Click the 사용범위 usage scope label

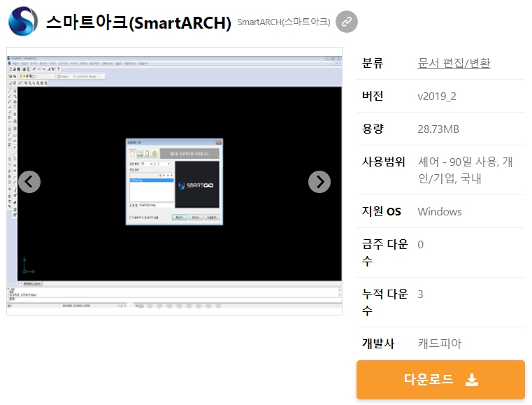click(x=383, y=162)
